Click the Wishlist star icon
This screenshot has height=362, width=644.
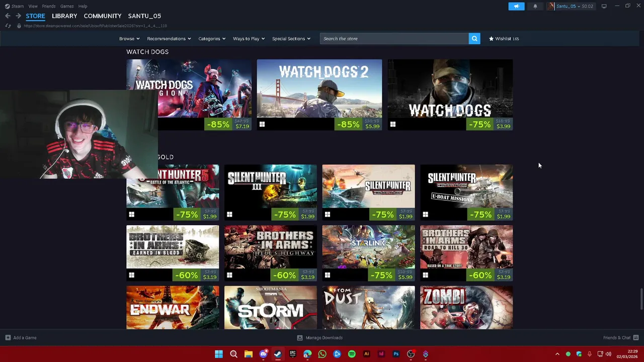click(492, 39)
